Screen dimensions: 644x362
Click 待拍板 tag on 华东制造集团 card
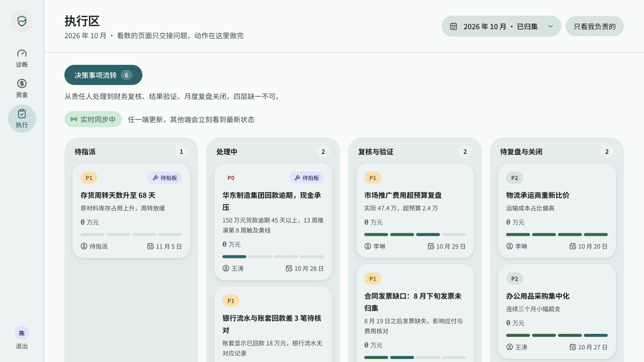tap(306, 177)
